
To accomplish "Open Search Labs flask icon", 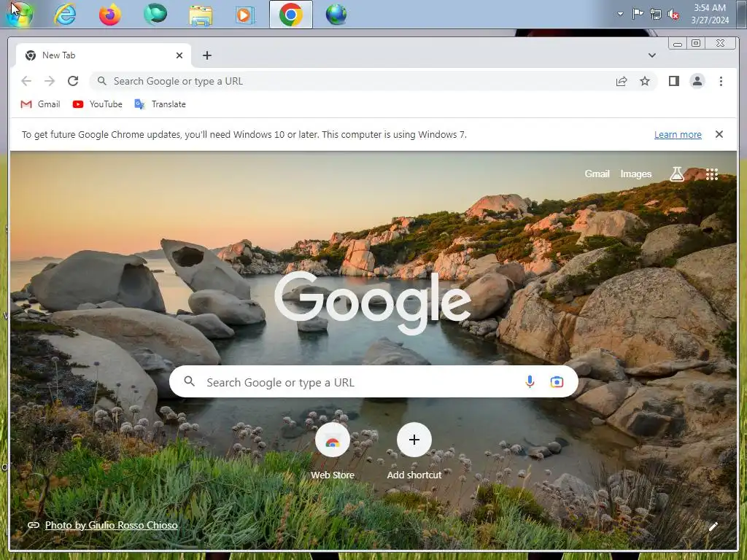I will [676, 174].
